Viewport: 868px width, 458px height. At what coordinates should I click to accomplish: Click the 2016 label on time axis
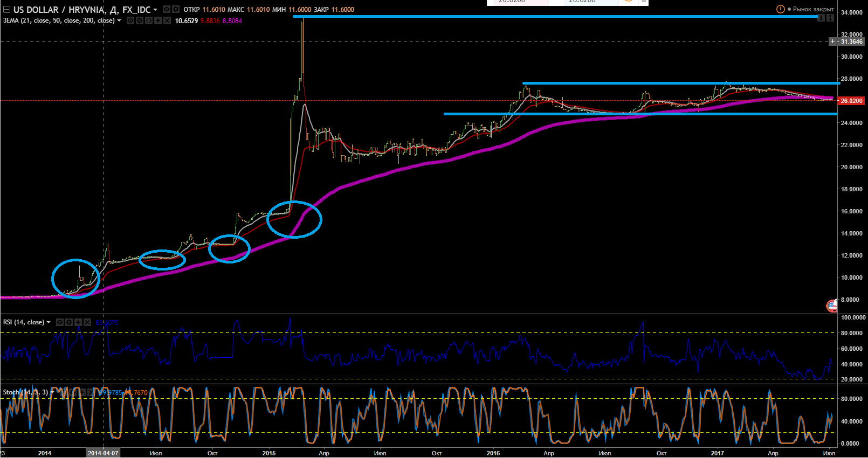(x=493, y=453)
